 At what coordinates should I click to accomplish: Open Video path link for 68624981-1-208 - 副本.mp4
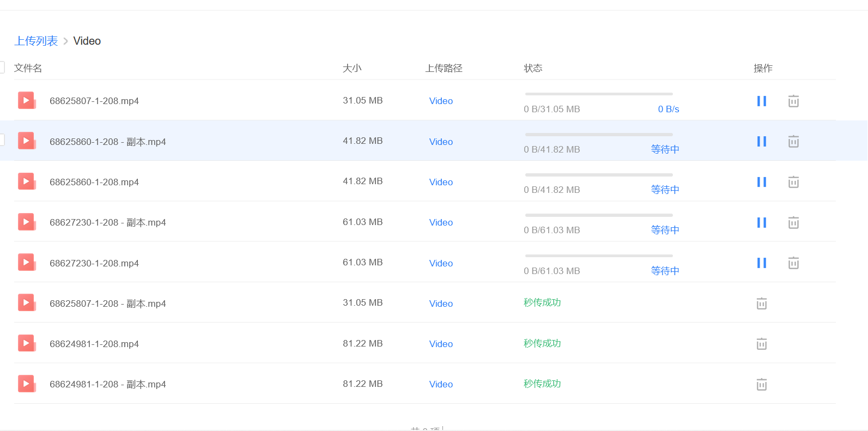pos(441,384)
